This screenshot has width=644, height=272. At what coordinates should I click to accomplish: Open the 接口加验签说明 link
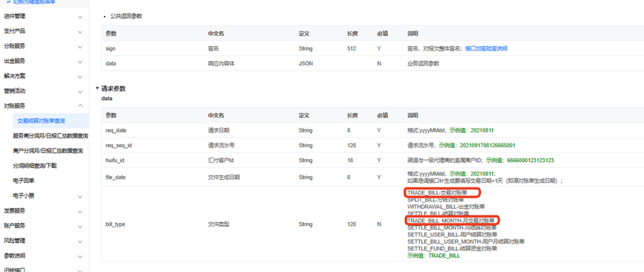point(486,48)
